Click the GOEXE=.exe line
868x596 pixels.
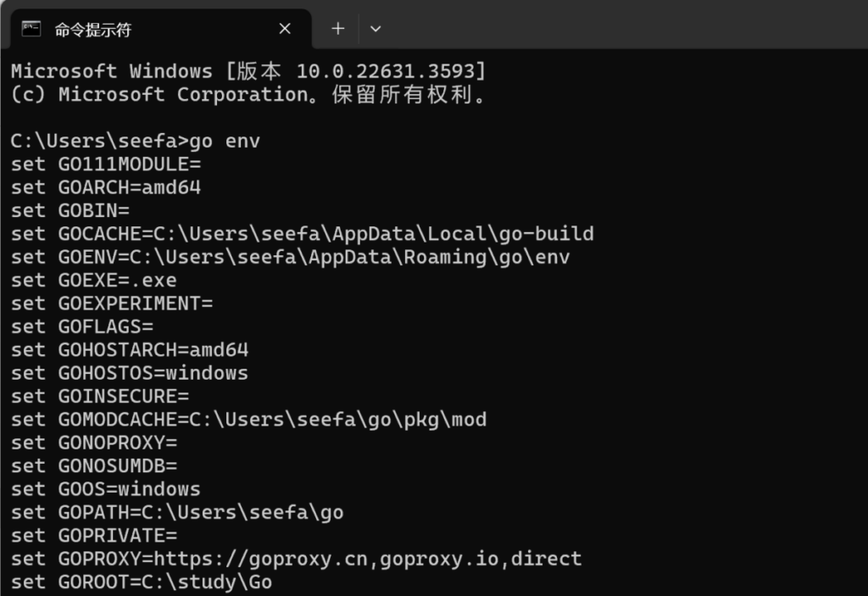tap(93, 281)
